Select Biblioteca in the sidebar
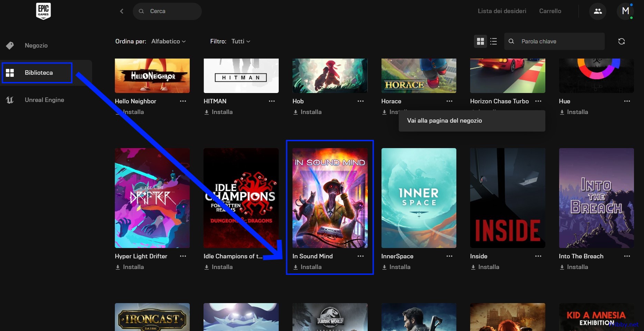 pos(46,73)
